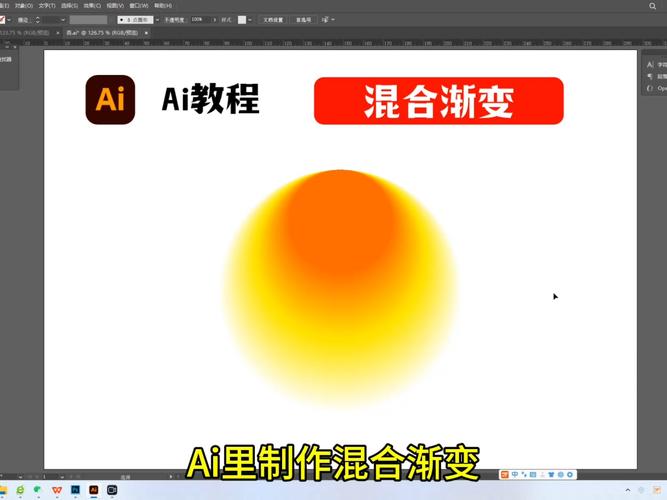Click the Photoshop icon in the taskbar

75,491
